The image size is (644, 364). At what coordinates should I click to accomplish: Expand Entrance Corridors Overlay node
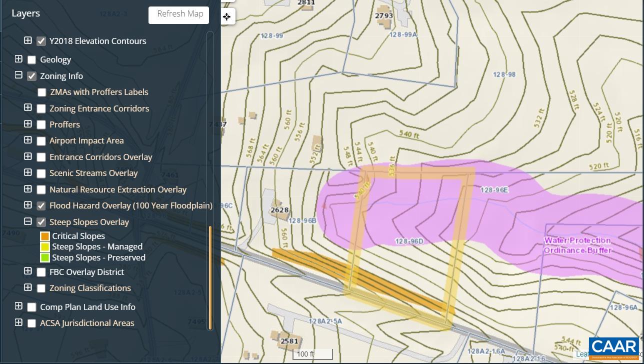tap(28, 156)
